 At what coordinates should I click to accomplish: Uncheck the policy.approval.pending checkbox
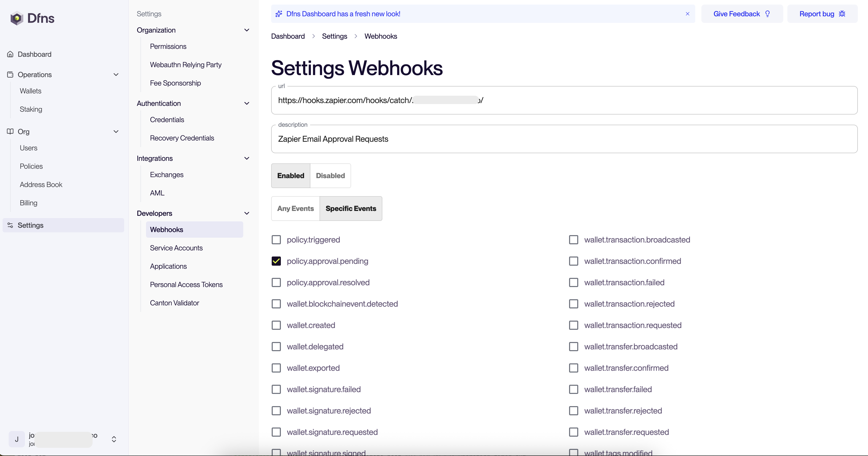click(276, 261)
